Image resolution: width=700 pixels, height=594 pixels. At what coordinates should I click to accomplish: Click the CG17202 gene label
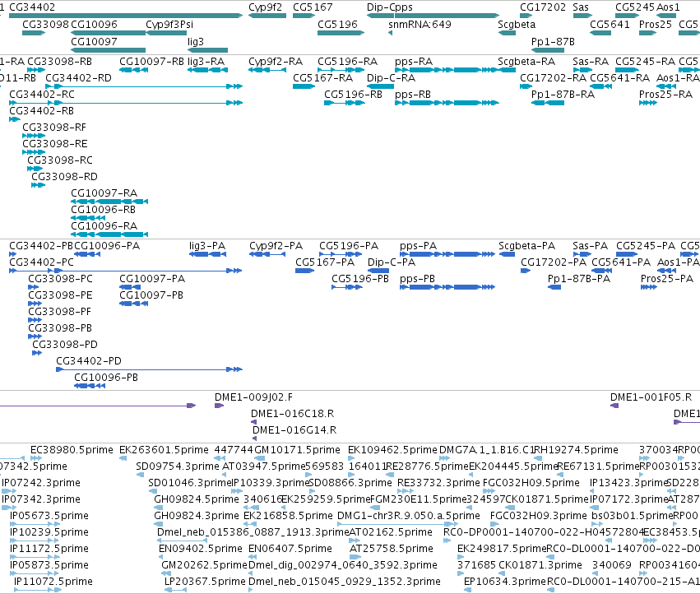point(542,7)
